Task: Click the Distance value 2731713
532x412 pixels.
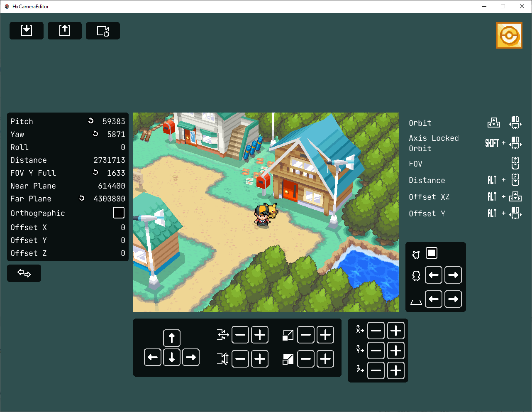Action: [x=109, y=160]
